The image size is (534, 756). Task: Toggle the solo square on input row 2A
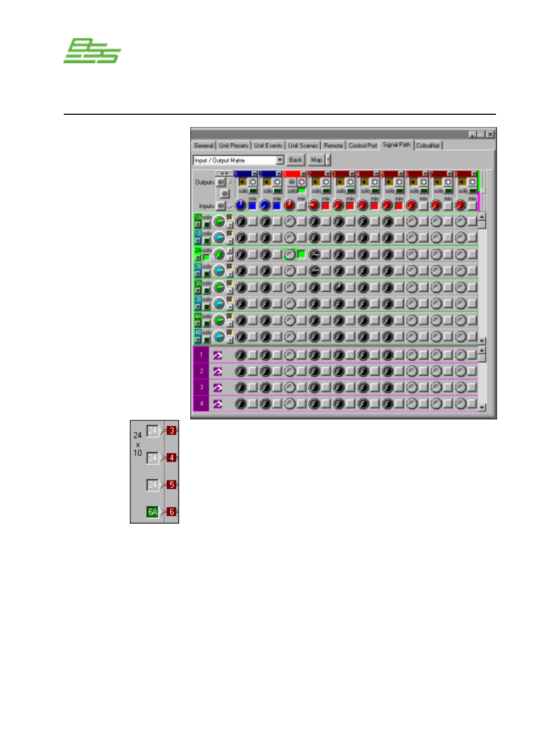click(207, 258)
